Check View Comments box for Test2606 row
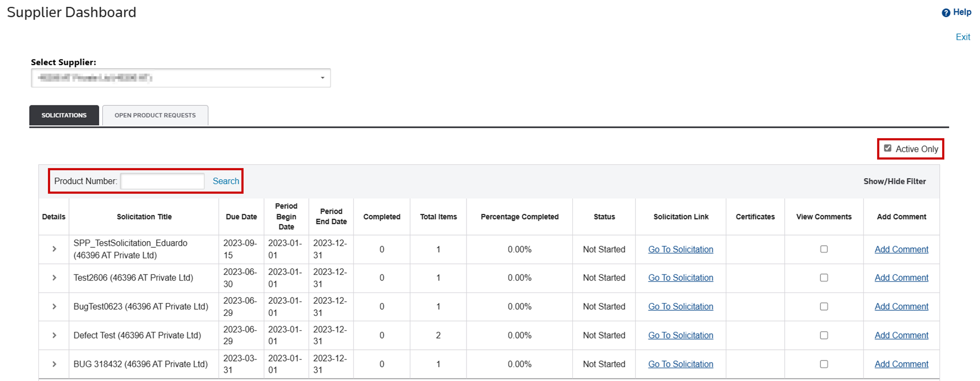Viewport: 980px width, 381px height. coord(823,278)
